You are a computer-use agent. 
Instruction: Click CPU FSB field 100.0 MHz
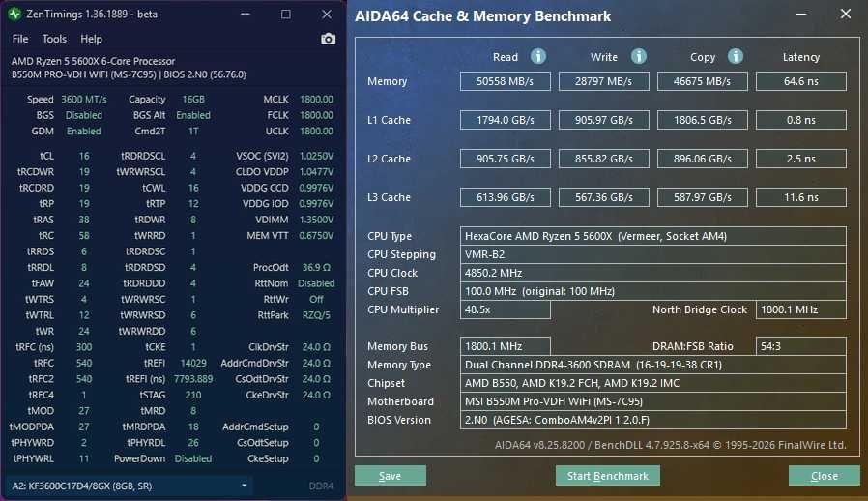coord(653,291)
